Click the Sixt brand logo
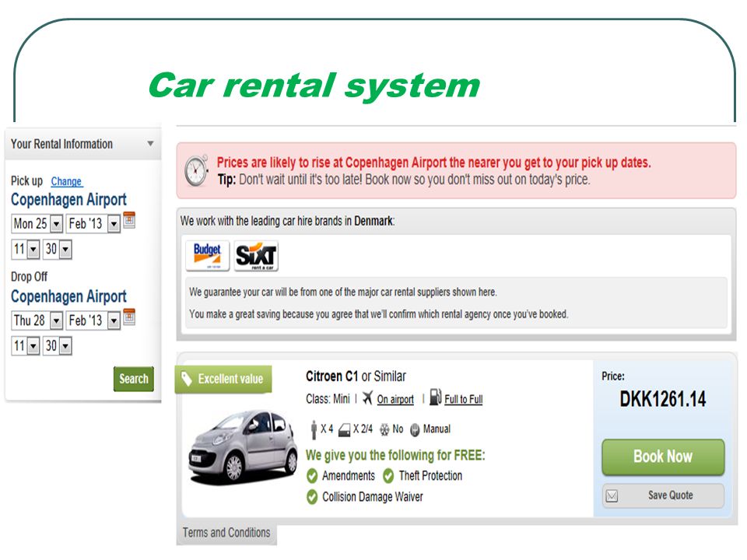 click(x=256, y=256)
